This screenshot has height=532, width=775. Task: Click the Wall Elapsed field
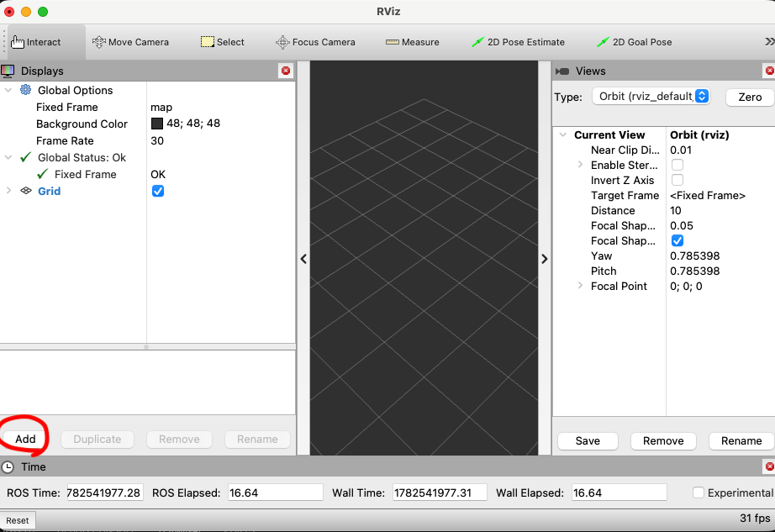click(x=619, y=492)
